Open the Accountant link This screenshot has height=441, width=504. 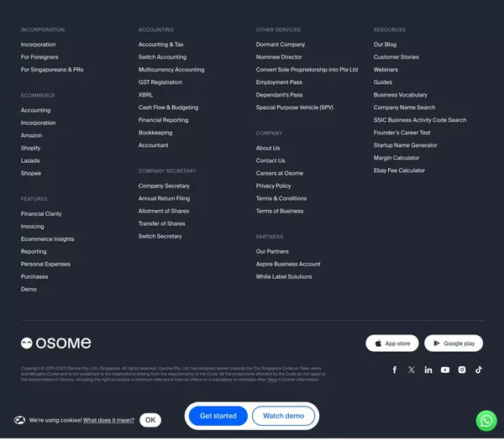pyautogui.click(x=154, y=145)
